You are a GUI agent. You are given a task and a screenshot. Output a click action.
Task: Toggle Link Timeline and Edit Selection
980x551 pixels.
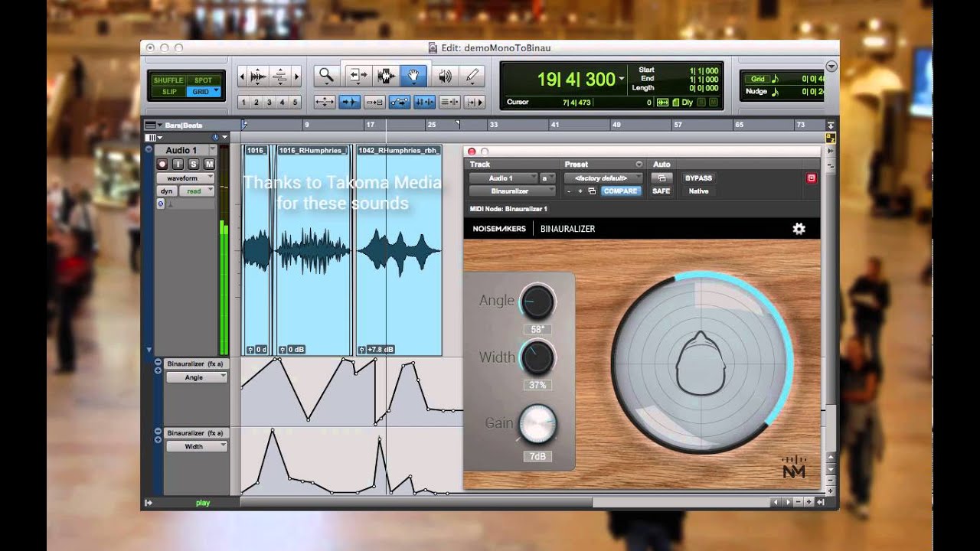click(425, 101)
